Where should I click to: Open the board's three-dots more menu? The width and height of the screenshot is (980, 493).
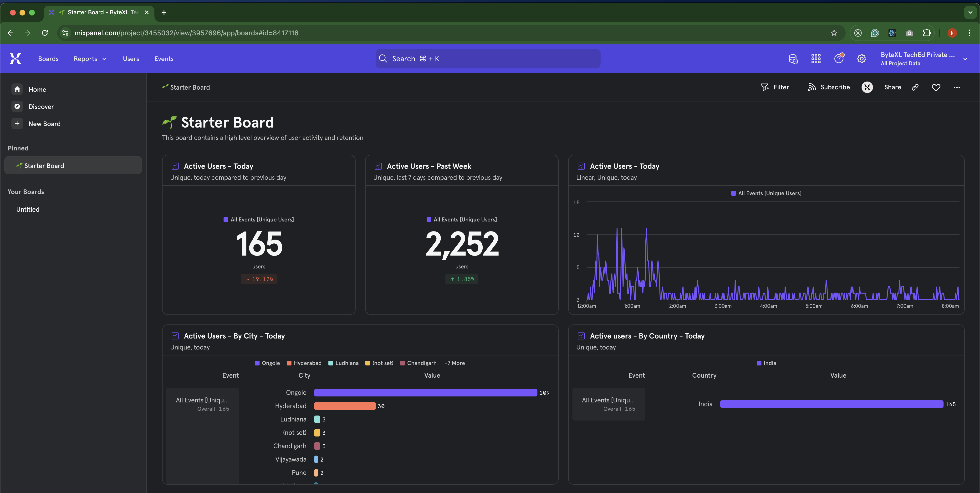click(956, 87)
